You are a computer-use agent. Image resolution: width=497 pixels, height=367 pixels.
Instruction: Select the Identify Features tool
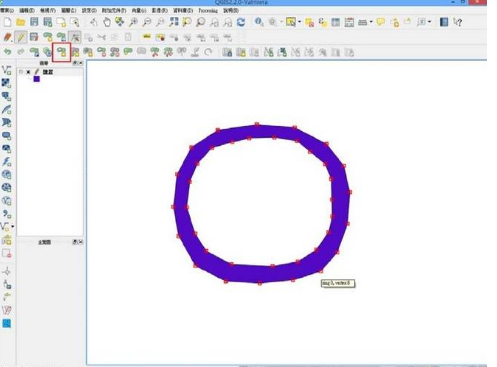[259, 22]
